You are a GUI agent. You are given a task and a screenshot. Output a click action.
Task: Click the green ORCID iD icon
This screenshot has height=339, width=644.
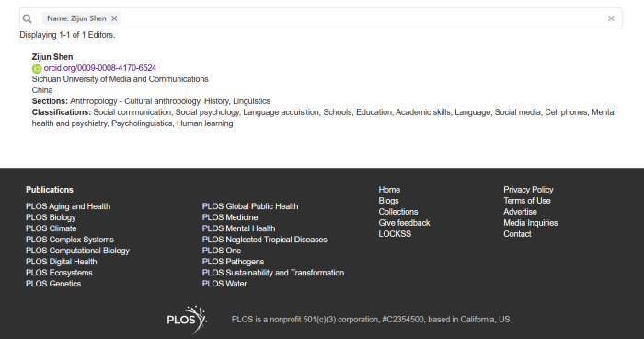(x=37, y=68)
